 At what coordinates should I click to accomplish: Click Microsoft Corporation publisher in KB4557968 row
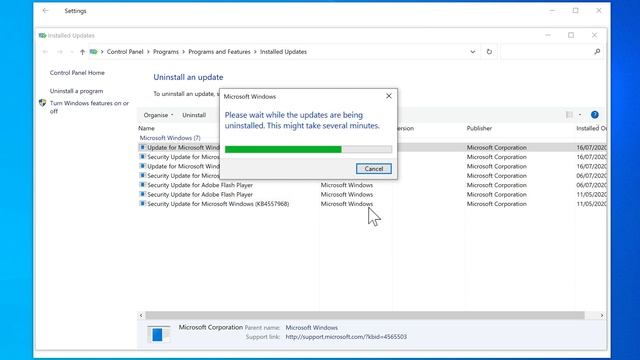click(x=497, y=204)
